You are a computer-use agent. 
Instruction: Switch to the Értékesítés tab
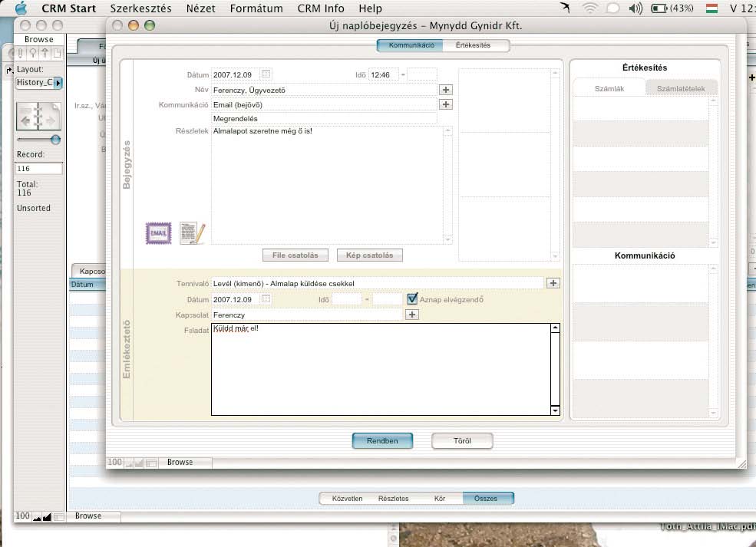(x=473, y=45)
